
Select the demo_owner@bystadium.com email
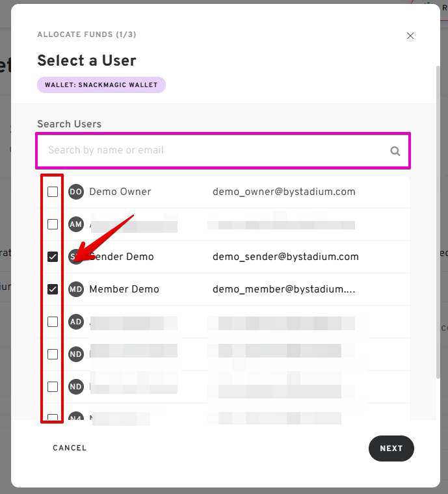point(284,192)
